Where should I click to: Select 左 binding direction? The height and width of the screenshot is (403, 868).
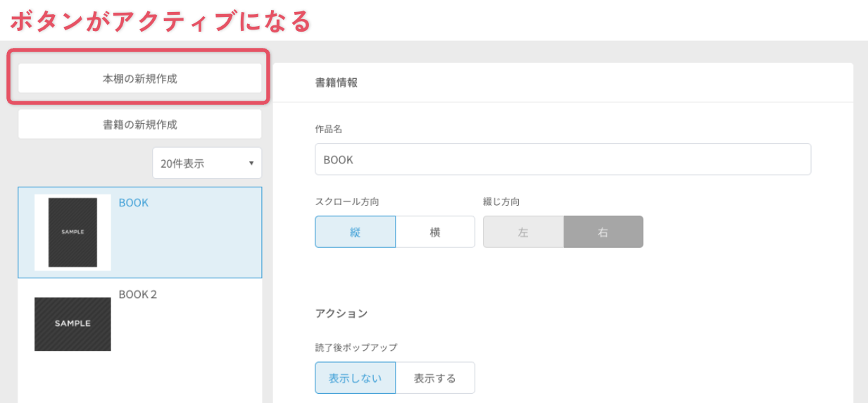[x=523, y=232]
